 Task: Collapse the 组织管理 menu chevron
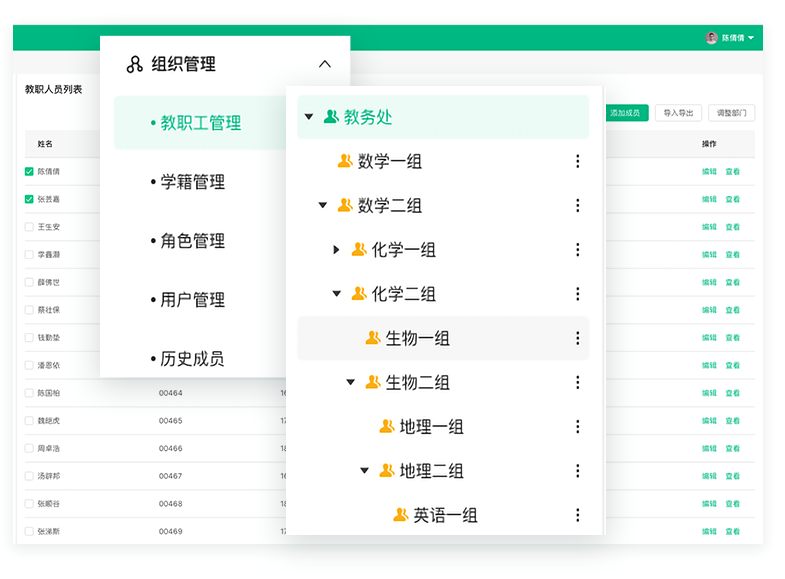(x=325, y=64)
